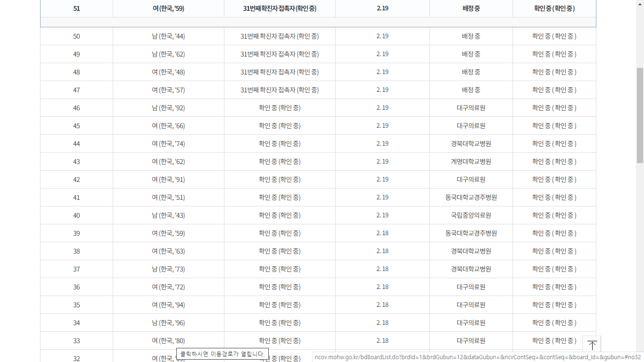Click 경북대학교병원 in patient 44 row
The height and width of the screenshot is (362, 644).
[x=471, y=144]
